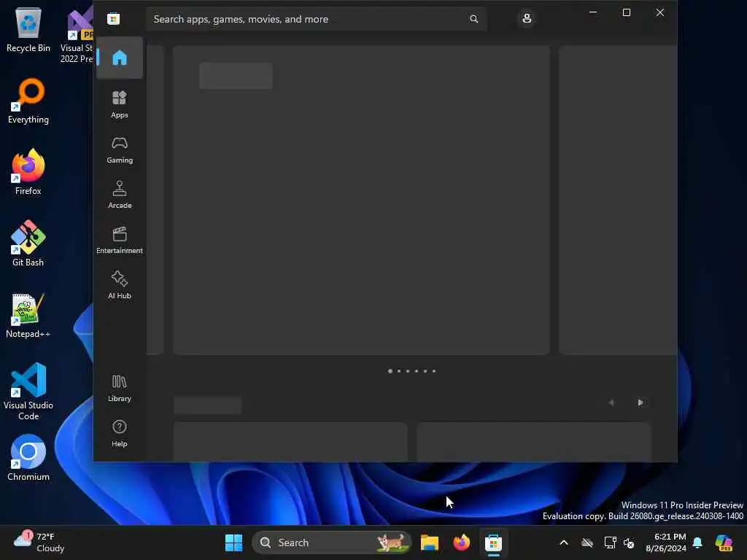Image resolution: width=747 pixels, height=560 pixels.
Task: Open File Explorer from the taskbar
Action: [429, 542]
